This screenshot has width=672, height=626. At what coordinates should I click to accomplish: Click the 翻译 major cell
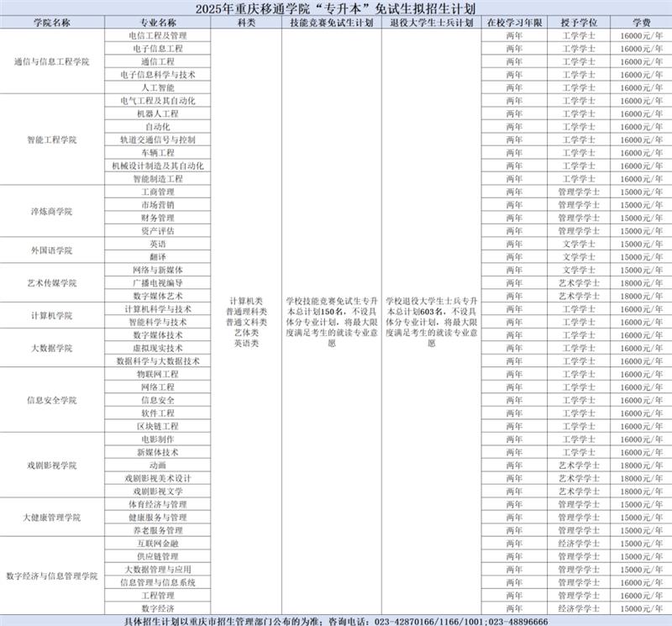pyautogui.click(x=158, y=257)
